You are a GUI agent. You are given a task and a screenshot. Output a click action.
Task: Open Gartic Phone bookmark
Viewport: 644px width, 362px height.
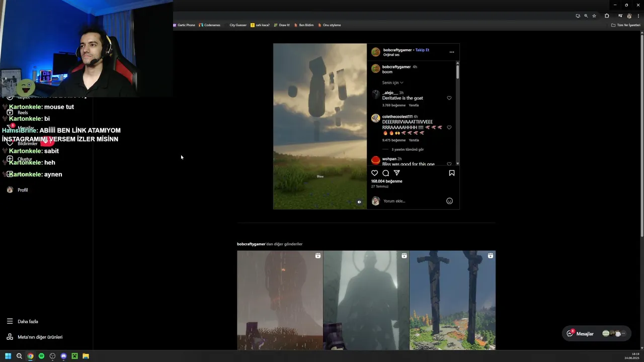(184, 25)
